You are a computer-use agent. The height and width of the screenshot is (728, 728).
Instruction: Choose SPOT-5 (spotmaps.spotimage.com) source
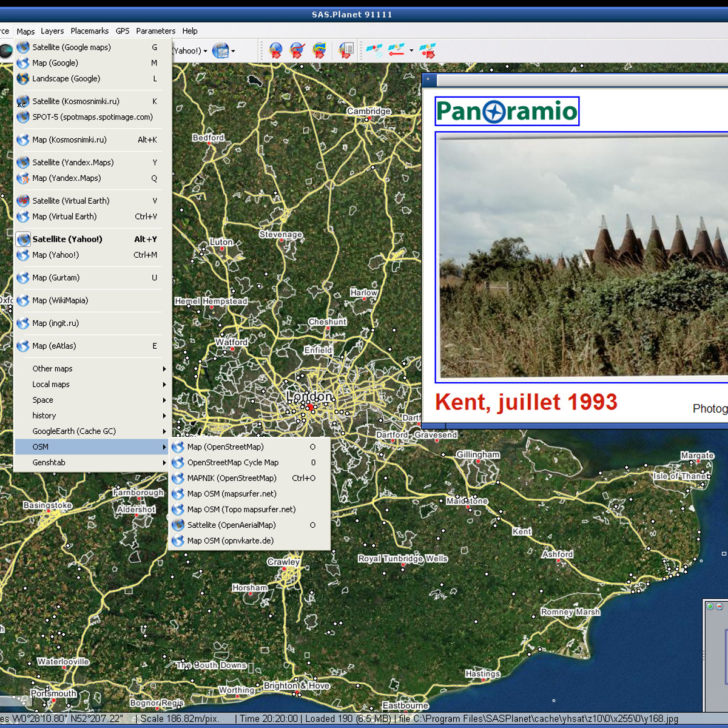93,117
